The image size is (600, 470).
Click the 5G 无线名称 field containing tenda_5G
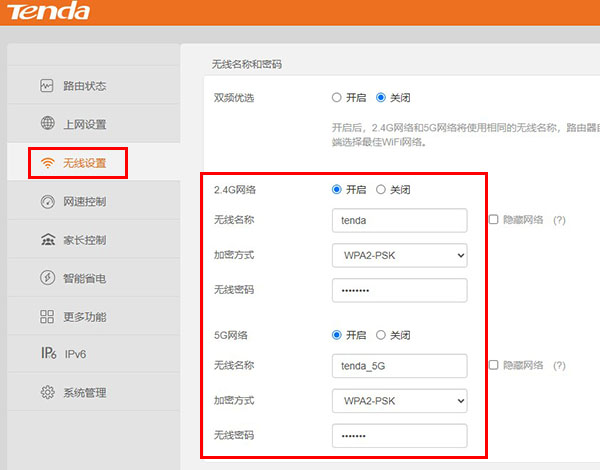coord(399,366)
